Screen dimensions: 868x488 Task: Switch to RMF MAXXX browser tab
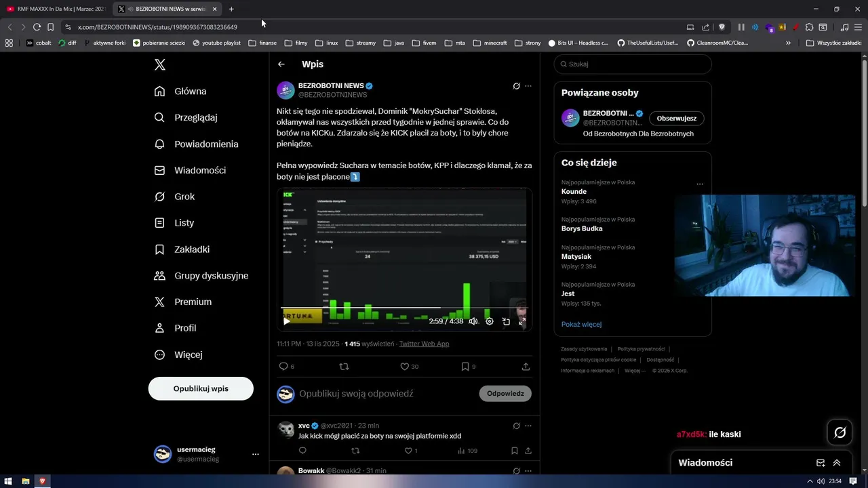(56, 9)
